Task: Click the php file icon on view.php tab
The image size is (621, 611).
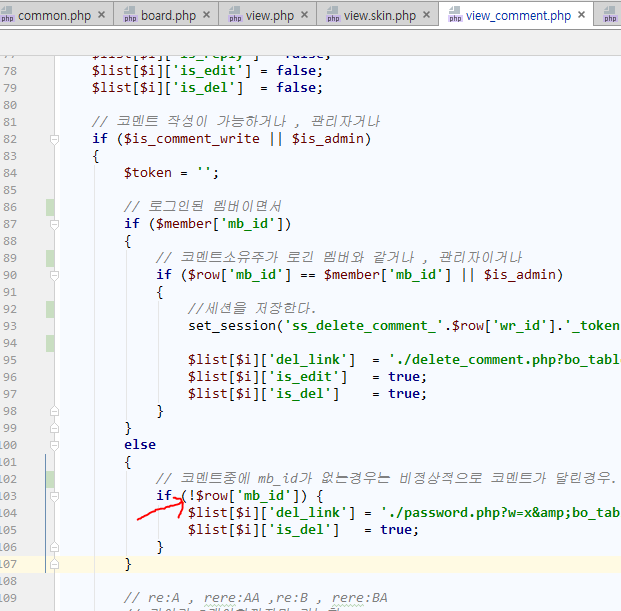Action: (x=235, y=14)
